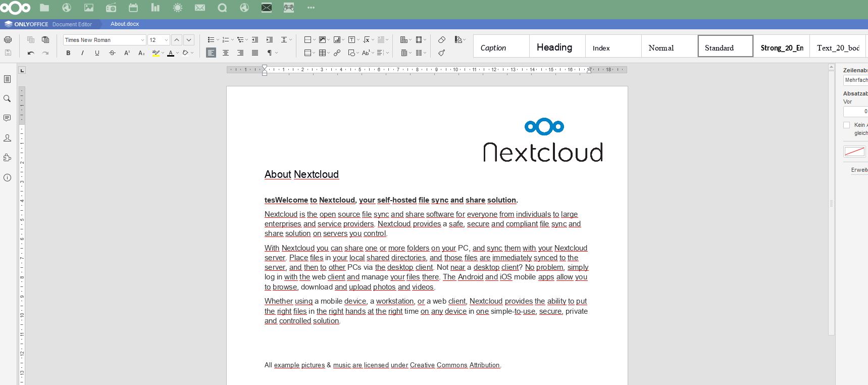Open the more apps ellipsis menu
This screenshot has width=868, height=385.
[311, 8]
